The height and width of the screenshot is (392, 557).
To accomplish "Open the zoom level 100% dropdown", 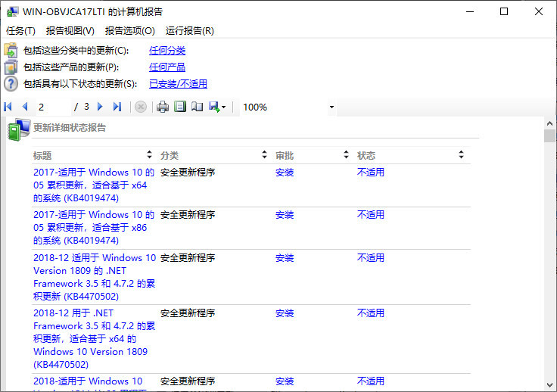I will tap(331, 107).
